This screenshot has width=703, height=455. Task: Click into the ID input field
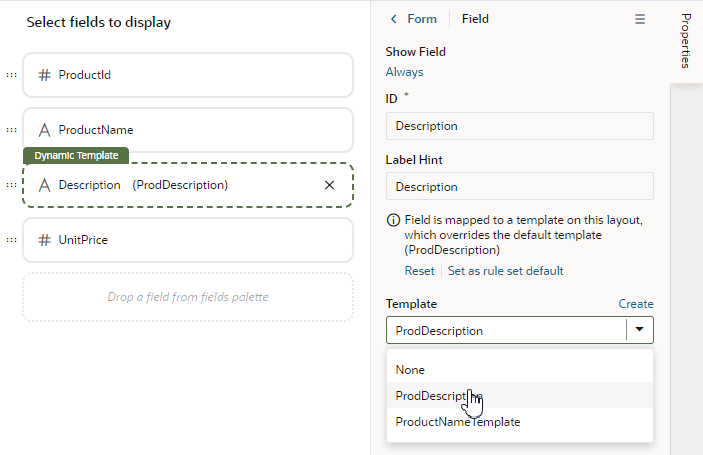[x=520, y=126]
